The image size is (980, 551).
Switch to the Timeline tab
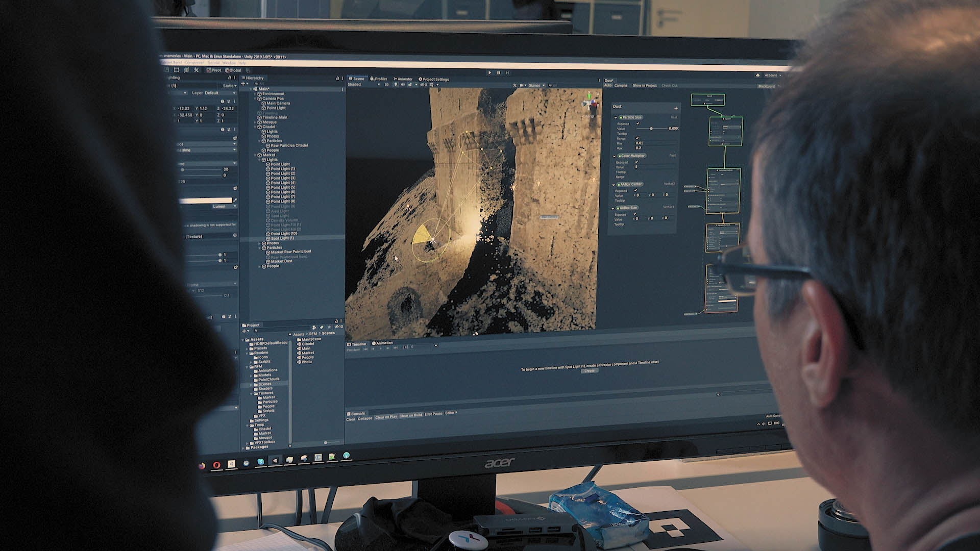[x=356, y=344]
